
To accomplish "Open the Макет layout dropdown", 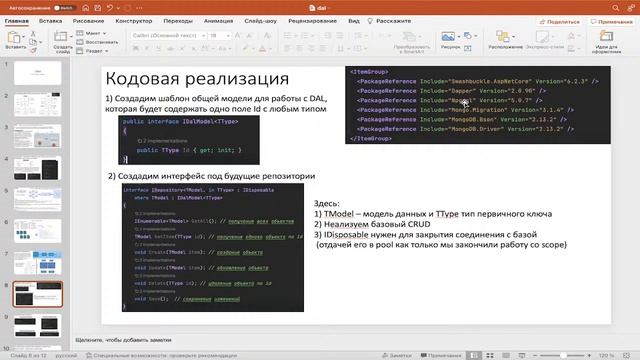I will 91,33.
